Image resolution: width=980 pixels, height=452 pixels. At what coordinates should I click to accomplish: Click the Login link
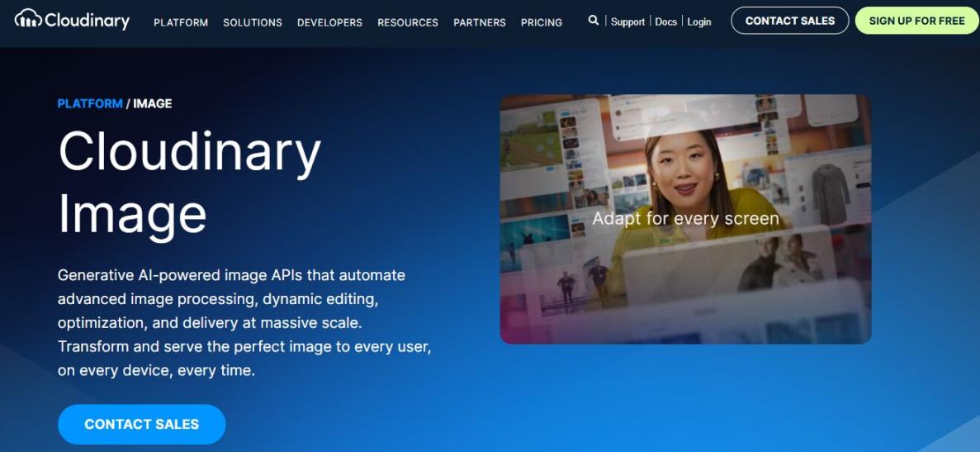tap(698, 21)
